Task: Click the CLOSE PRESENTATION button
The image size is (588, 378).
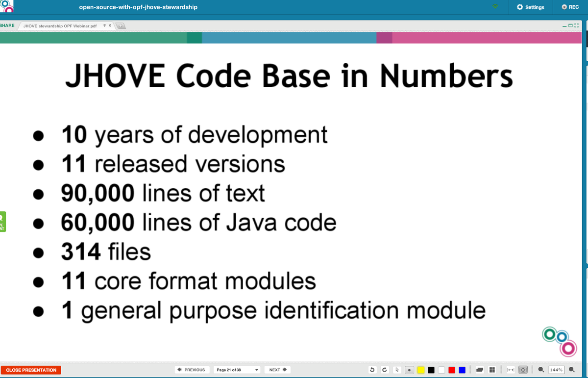Action: [30, 370]
